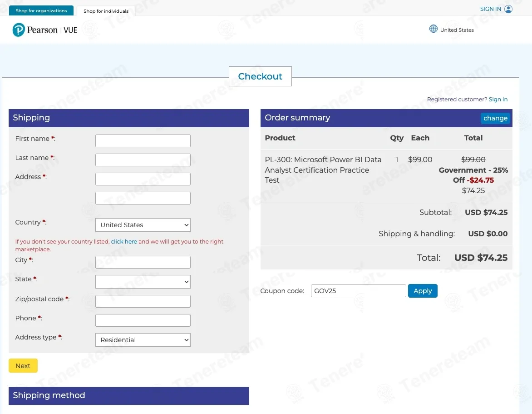The image size is (532, 414).
Task: Click the change order button
Action: 495,118
